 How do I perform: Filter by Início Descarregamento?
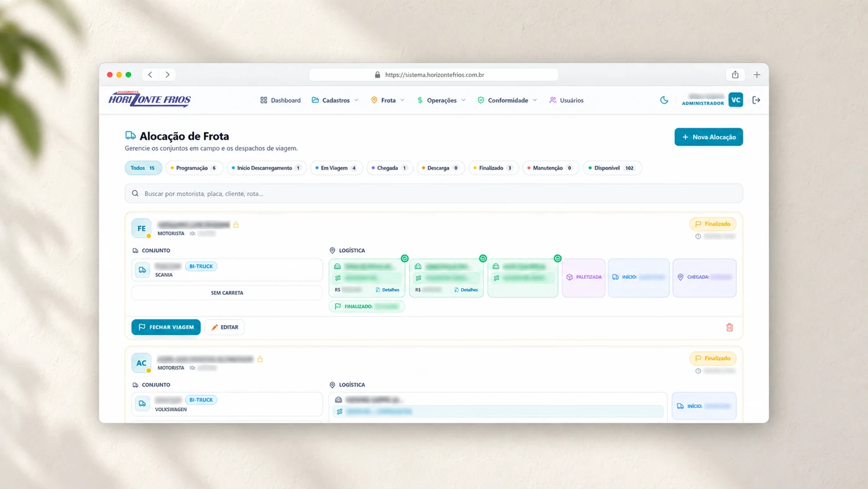click(267, 168)
